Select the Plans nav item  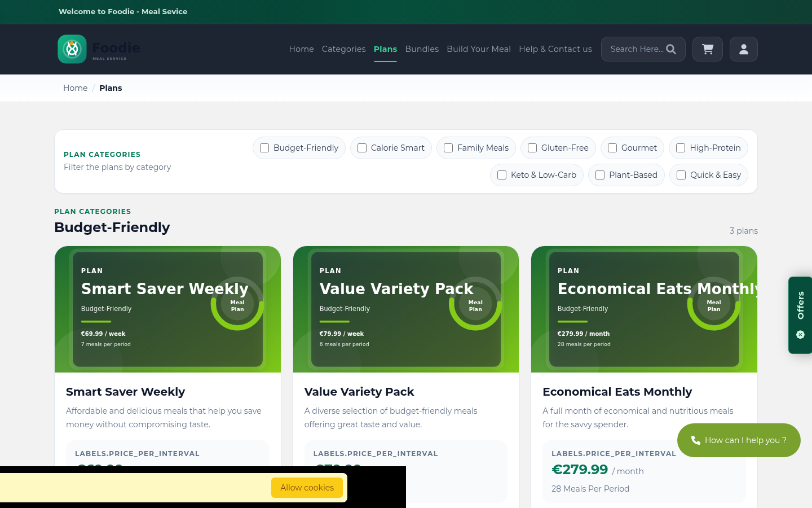[385, 49]
